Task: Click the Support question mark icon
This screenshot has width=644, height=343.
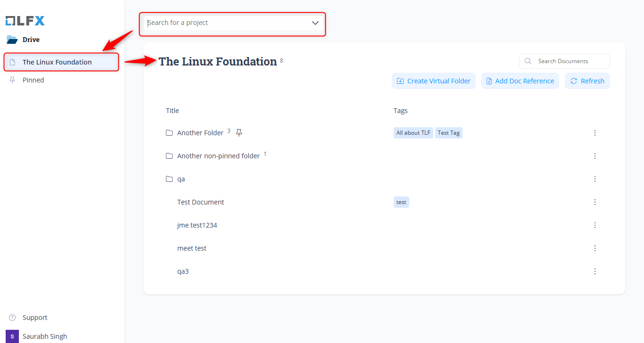Action: [12, 318]
